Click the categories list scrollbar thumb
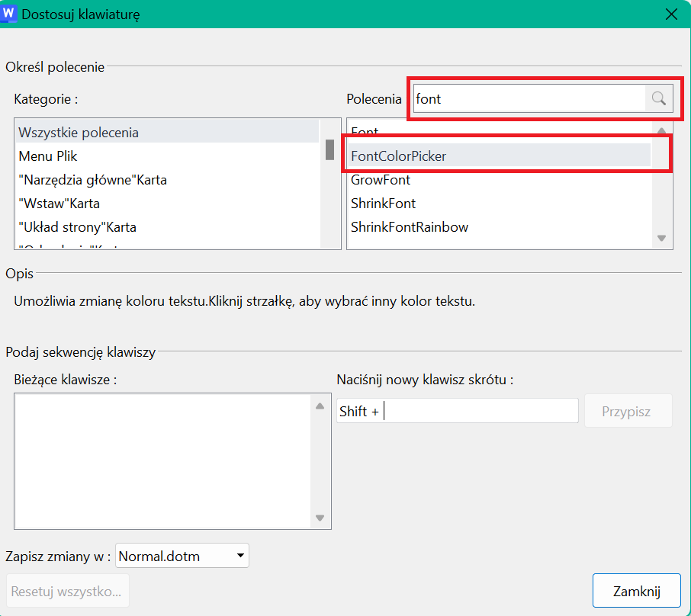Viewport: 691px width, 616px height. tap(329, 150)
